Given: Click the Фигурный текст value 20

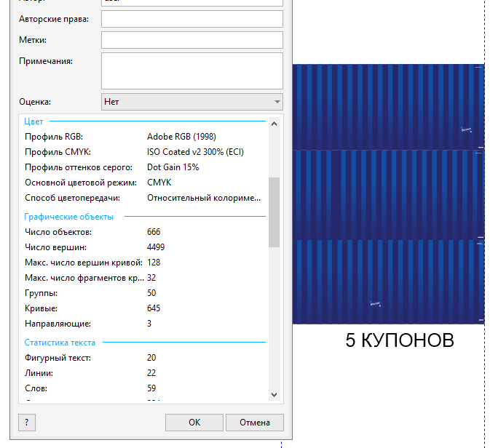Looking at the screenshot, I should tap(151, 358).
